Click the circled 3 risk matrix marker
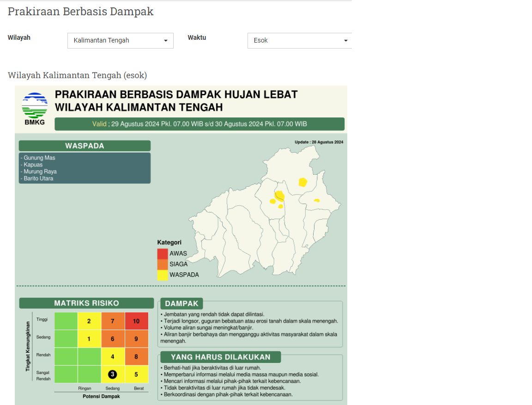The height and width of the screenshot is (405, 532). point(113,374)
